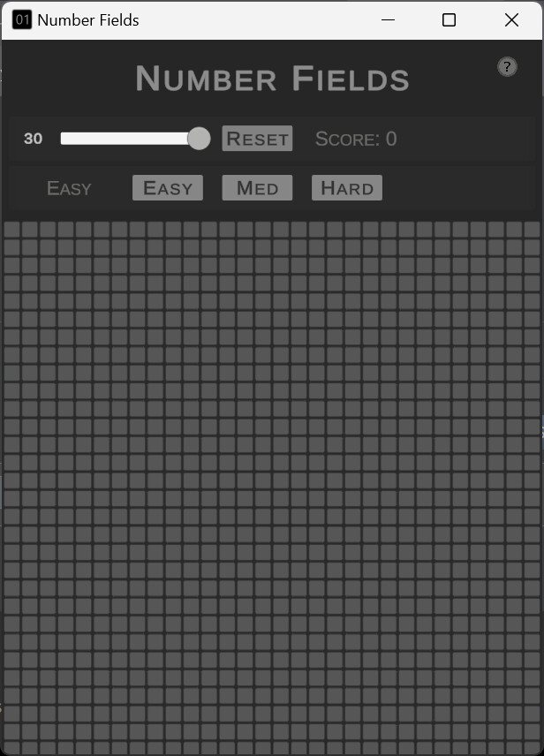This screenshot has height=756, width=544.
Task: Click the number 30 value label
Action: (34, 139)
